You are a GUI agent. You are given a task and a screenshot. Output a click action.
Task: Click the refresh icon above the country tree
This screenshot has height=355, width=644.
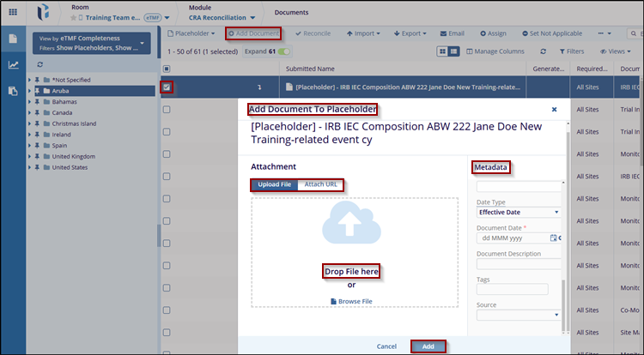39,64
